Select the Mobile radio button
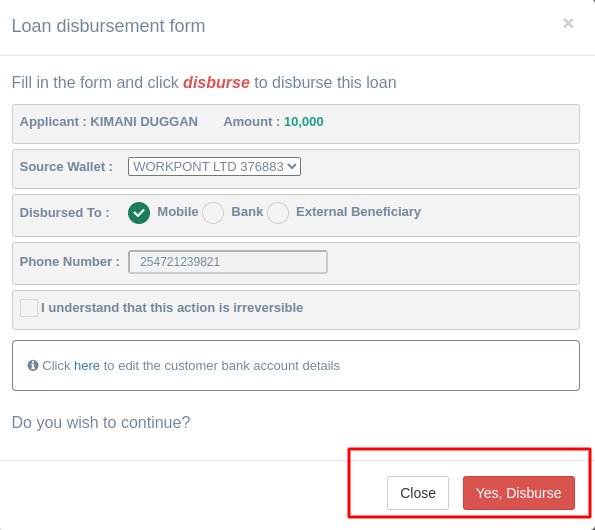This screenshot has width=595, height=530. (139, 213)
